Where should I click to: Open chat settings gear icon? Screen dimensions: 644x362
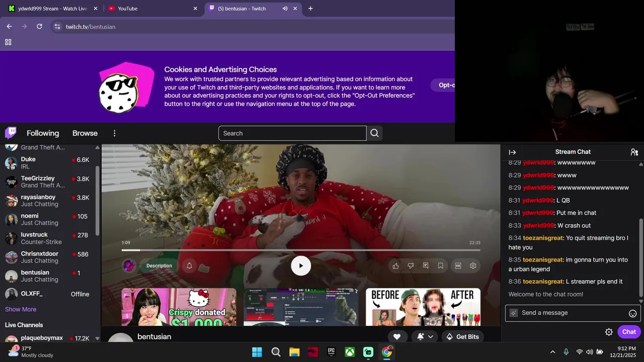609,332
